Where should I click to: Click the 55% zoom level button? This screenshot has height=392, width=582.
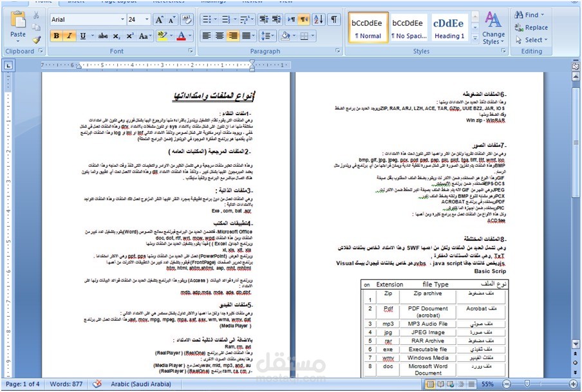[x=488, y=384]
